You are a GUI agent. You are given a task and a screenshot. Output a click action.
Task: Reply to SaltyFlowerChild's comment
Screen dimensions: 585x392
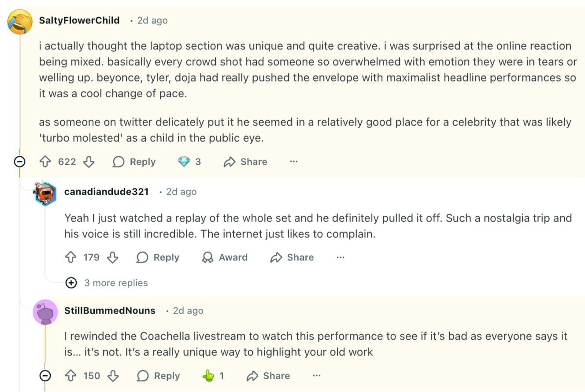coord(134,162)
